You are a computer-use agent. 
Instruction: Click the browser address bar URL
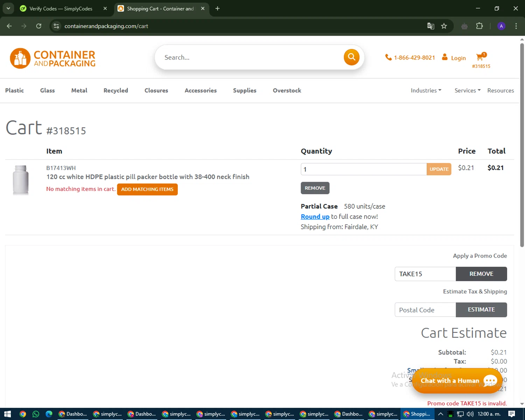pyautogui.click(x=106, y=26)
